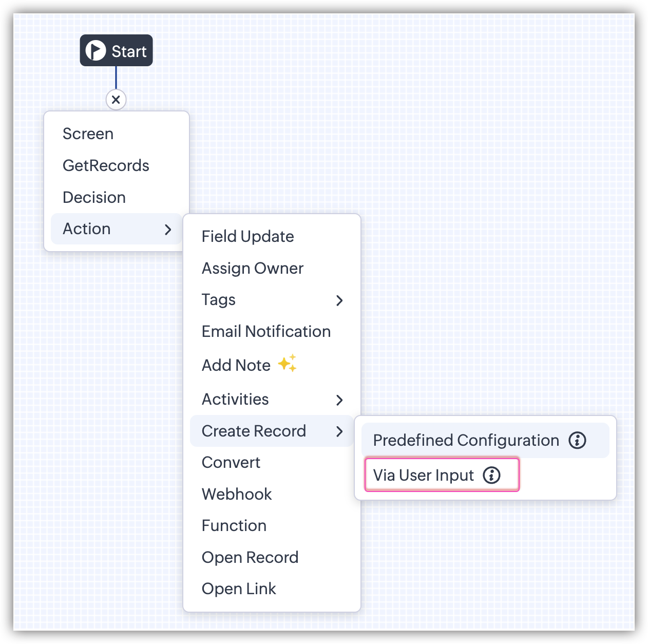This screenshot has height=644, width=648.
Task: Select the Function action
Action: [x=234, y=525]
